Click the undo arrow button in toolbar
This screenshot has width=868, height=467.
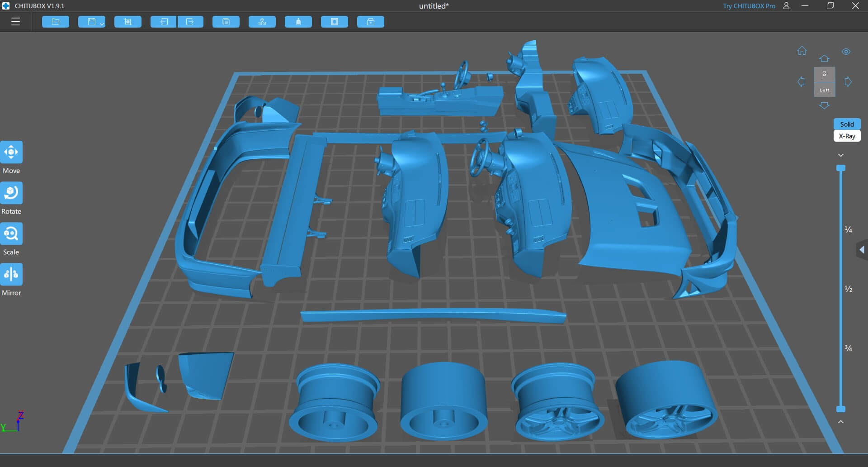point(163,22)
